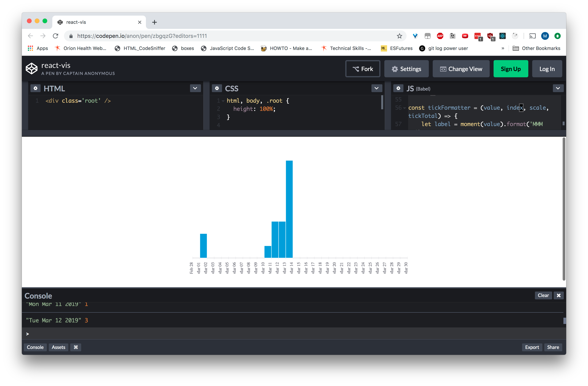Reload the page using the refresh icon

coord(56,36)
